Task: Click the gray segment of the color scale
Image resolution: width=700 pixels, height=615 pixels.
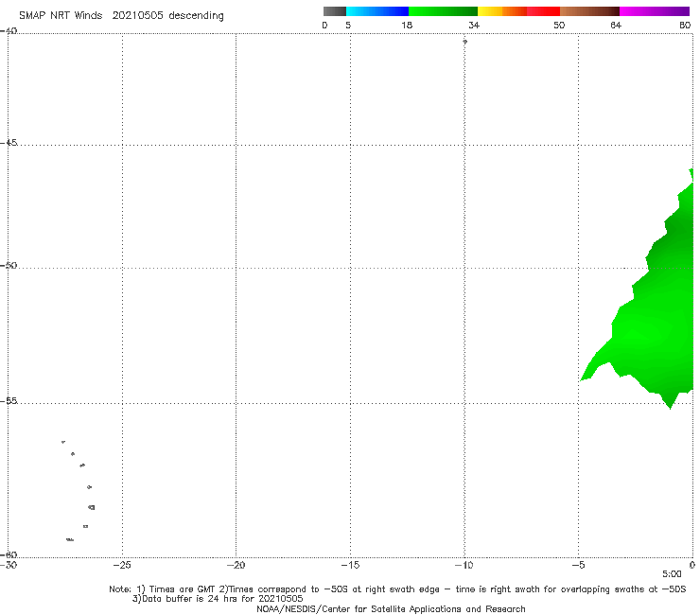Action: [x=334, y=11]
